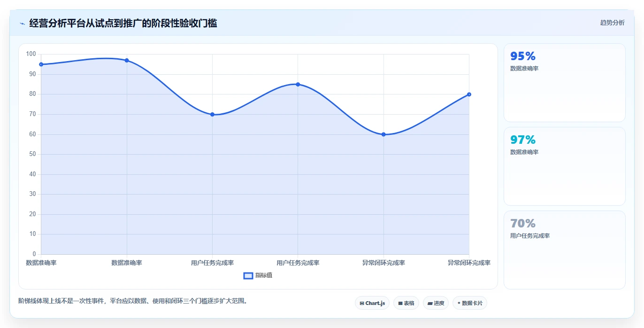Click the first 用户任务完成率 x-axis label
Screen dimensions: 644x328
(212, 263)
